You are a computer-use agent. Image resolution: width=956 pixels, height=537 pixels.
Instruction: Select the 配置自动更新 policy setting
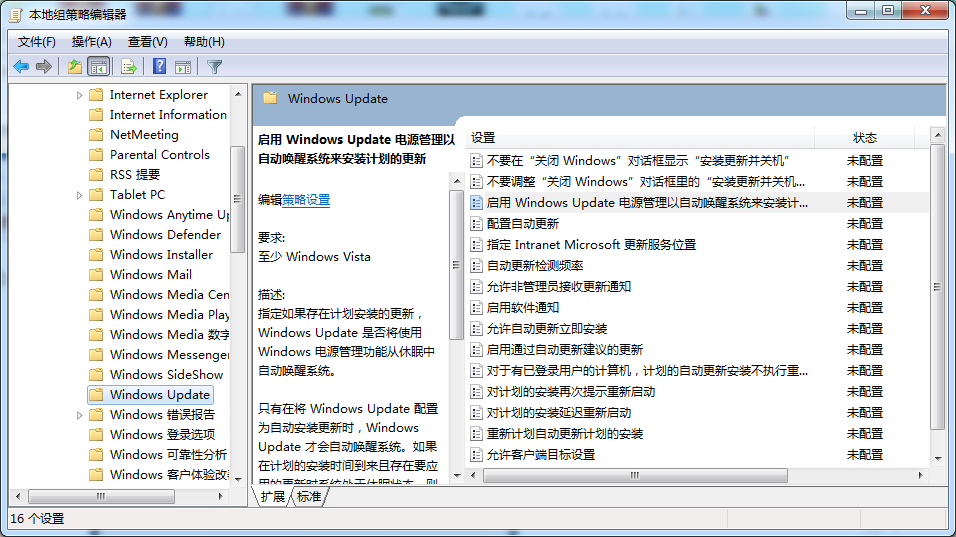pyautogui.click(x=522, y=223)
